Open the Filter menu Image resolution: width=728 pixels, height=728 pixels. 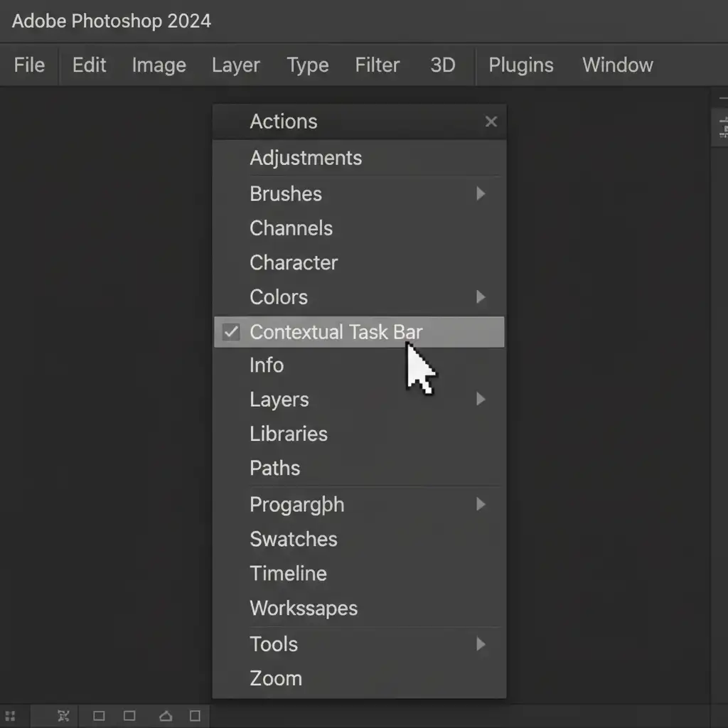click(x=377, y=65)
